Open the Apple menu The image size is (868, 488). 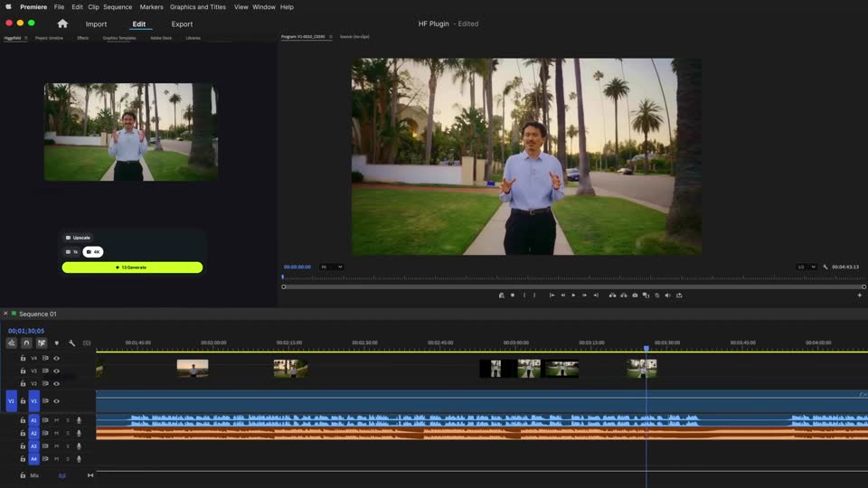pos(8,7)
